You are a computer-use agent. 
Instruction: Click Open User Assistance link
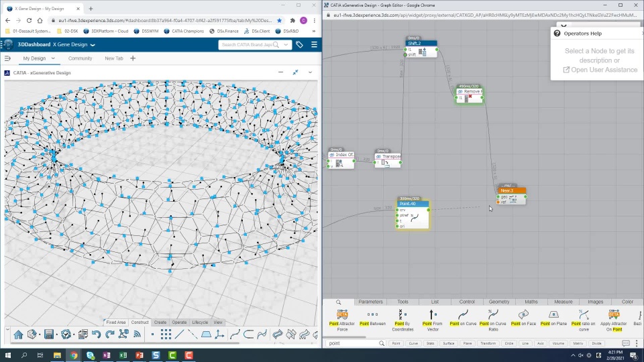600,70
